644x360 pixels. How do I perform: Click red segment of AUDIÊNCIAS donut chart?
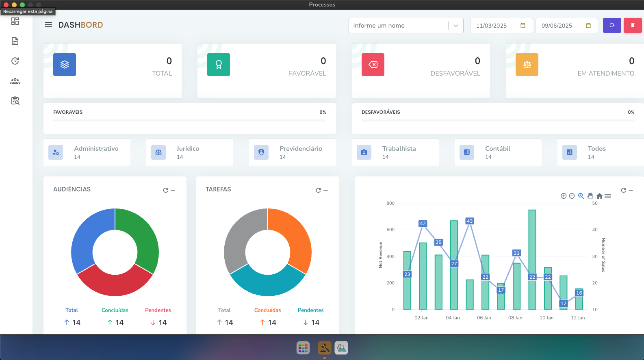tap(115, 284)
